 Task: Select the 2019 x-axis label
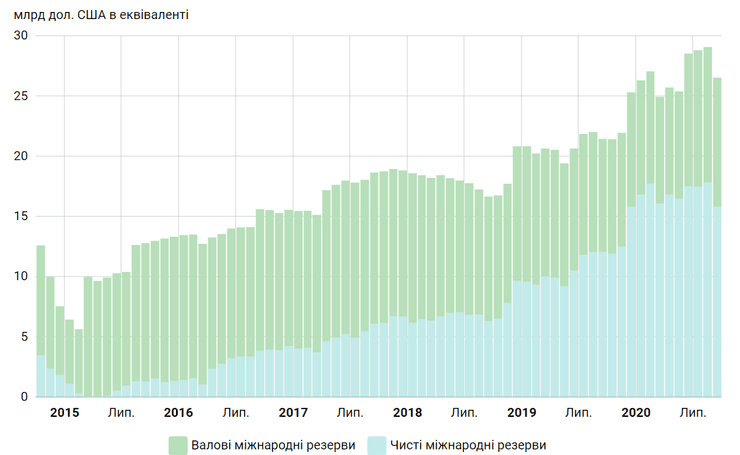(522, 412)
